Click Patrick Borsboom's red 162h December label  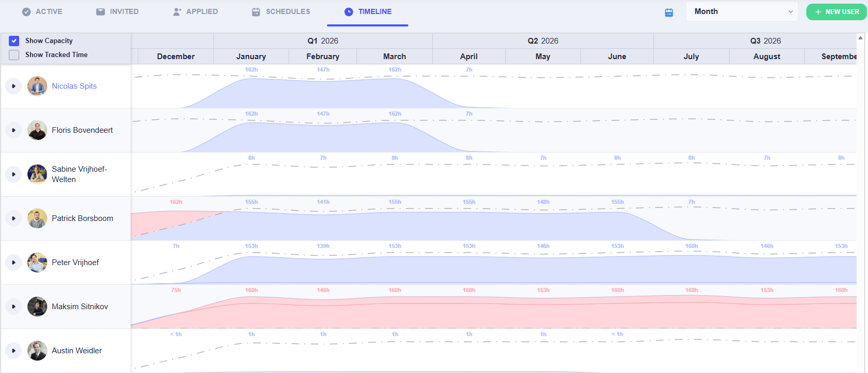tap(176, 202)
